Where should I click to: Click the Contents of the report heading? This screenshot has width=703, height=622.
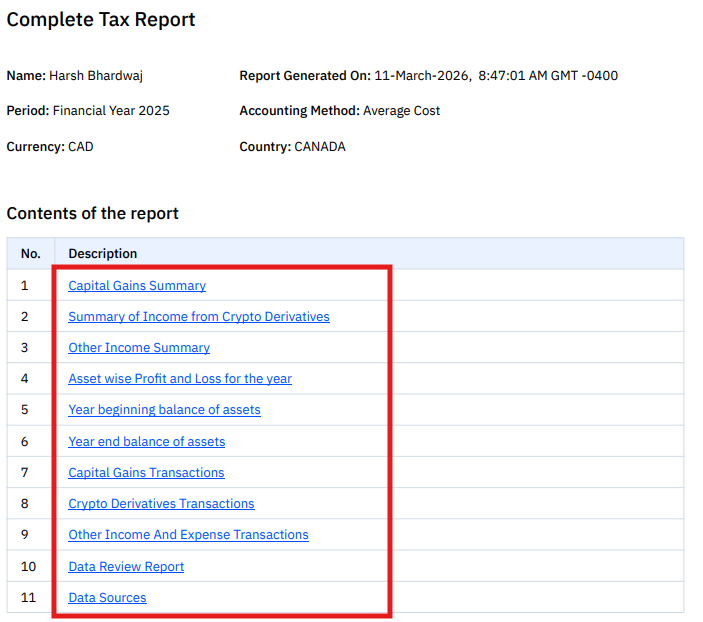[x=92, y=213]
